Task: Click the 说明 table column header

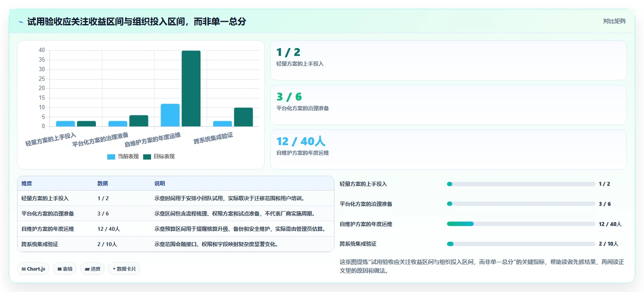Action: [160, 184]
